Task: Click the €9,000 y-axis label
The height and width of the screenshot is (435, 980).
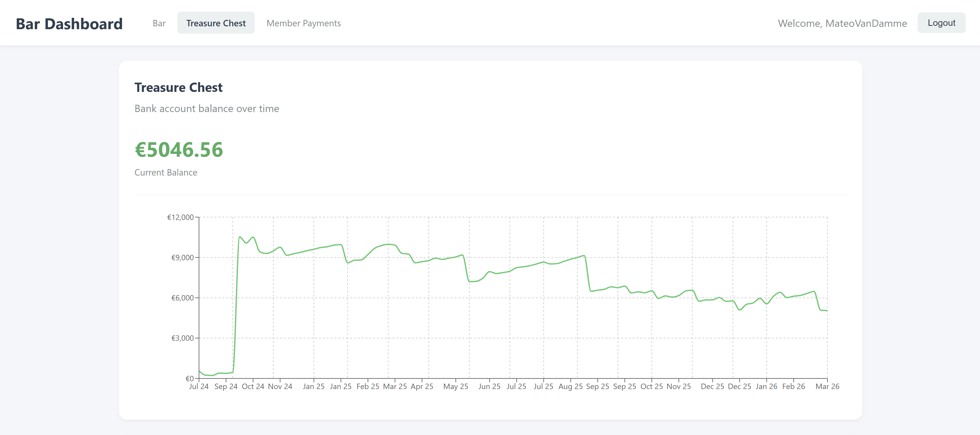Action: (182, 258)
